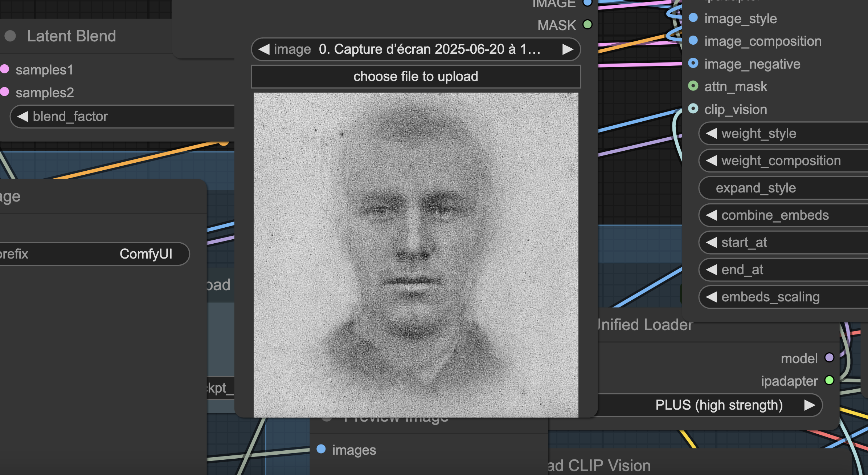The height and width of the screenshot is (475, 868).
Task: Select previous image with left arrow
Action: click(x=264, y=49)
